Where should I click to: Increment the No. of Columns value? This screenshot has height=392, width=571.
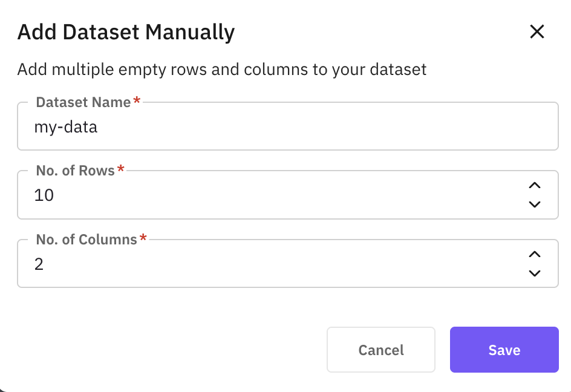coord(534,254)
